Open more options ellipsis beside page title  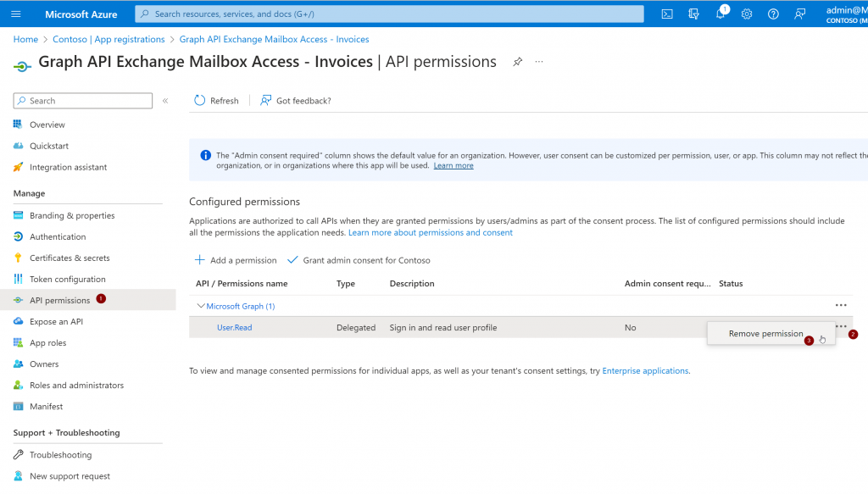click(x=539, y=62)
